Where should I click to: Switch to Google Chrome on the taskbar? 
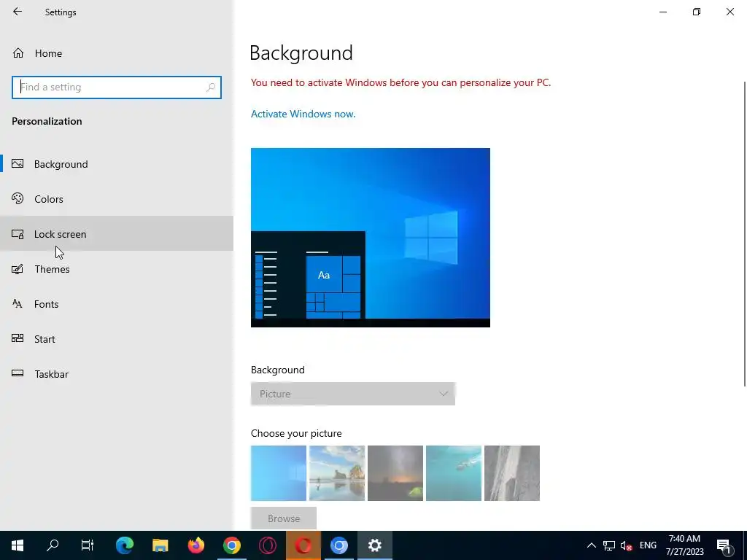(x=232, y=545)
